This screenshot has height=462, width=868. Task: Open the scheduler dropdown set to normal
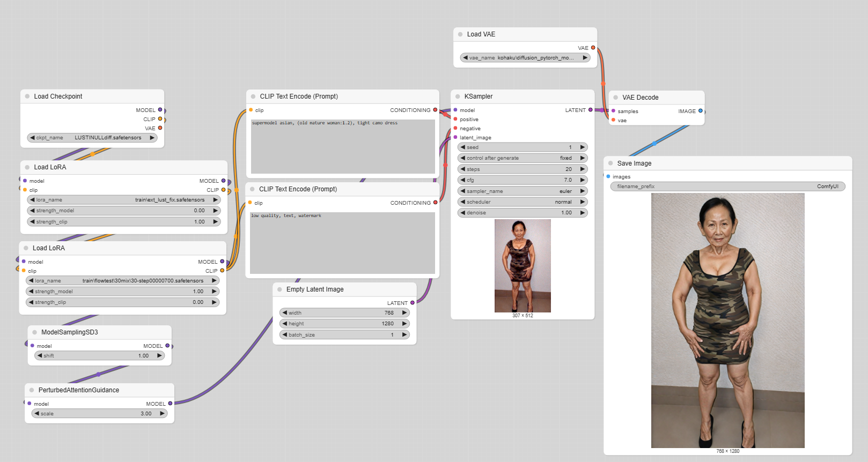coord(523,202)
